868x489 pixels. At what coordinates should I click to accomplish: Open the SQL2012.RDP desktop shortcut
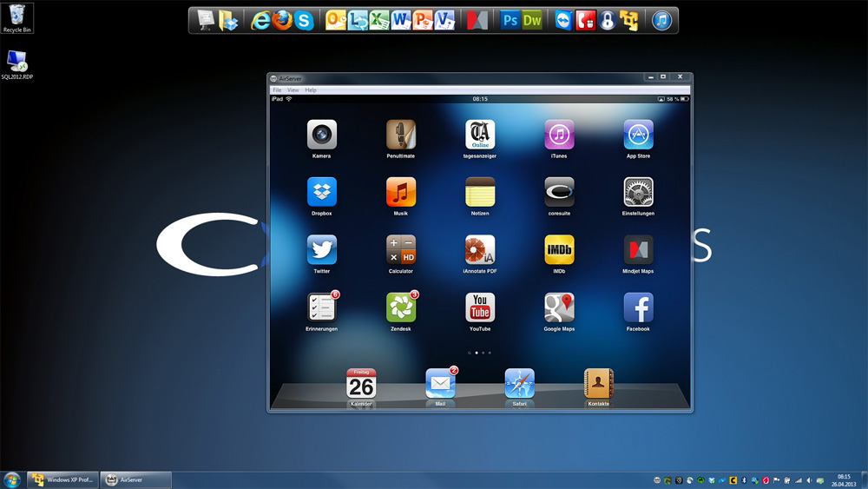click(x=17, y=65)
